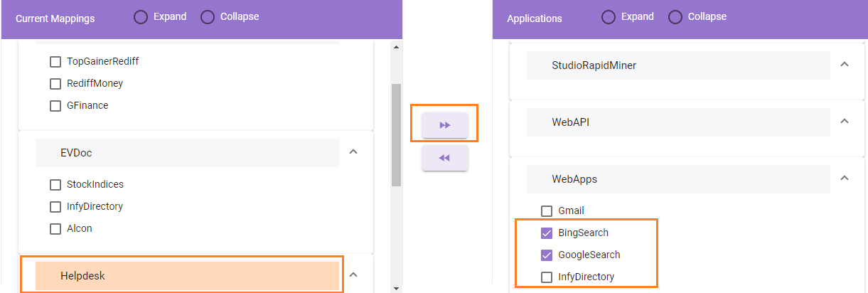
Task: Select Expand radio in Applications panel
Action: [x=609, y=17]
